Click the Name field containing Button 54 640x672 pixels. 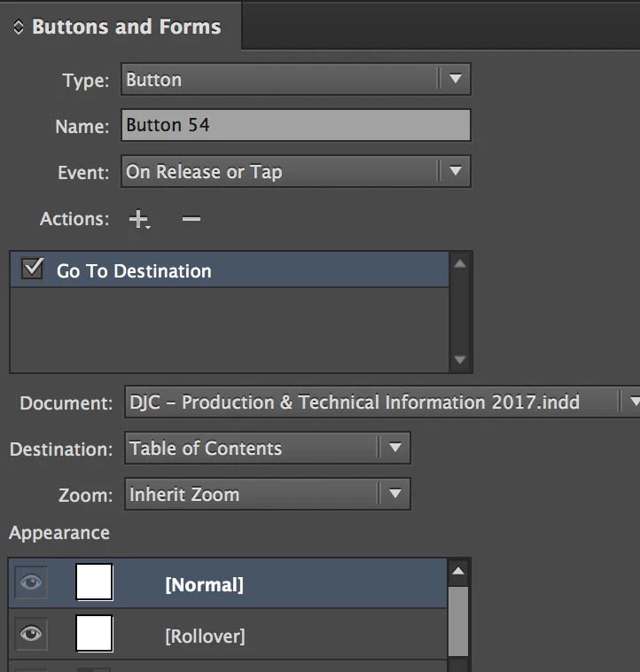[x=295, y=125]
